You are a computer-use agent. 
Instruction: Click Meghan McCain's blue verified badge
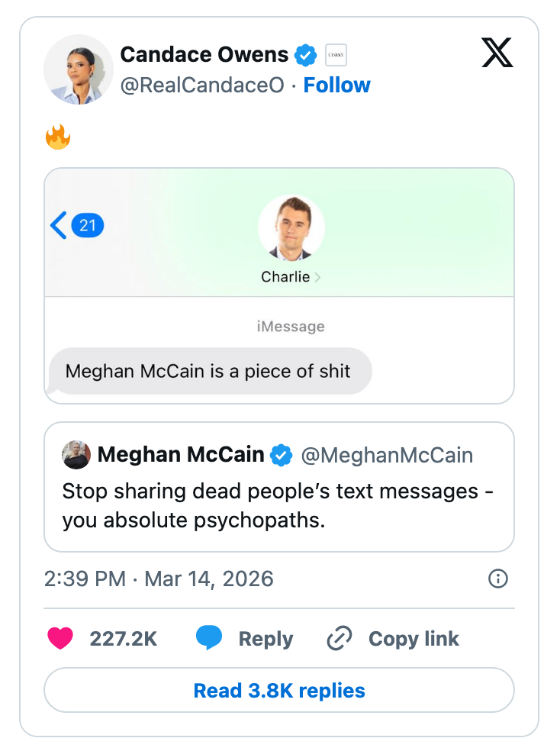[x=282, y=456]
